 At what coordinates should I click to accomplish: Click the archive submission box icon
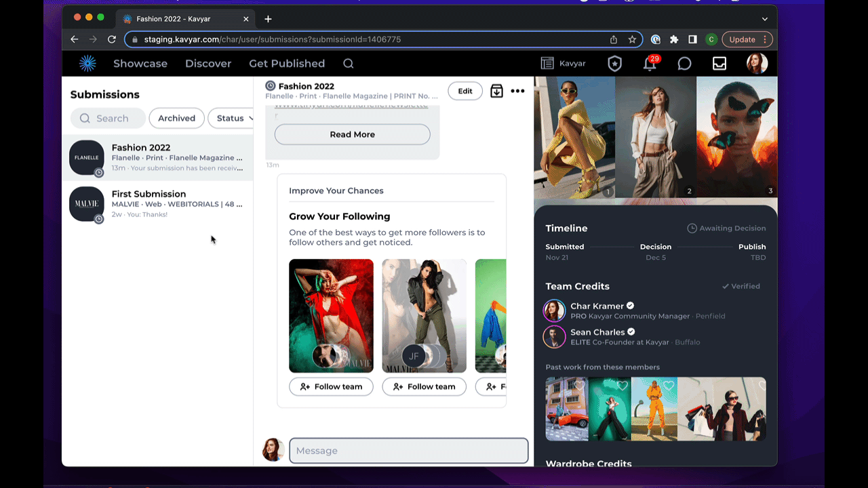point(497,91)
